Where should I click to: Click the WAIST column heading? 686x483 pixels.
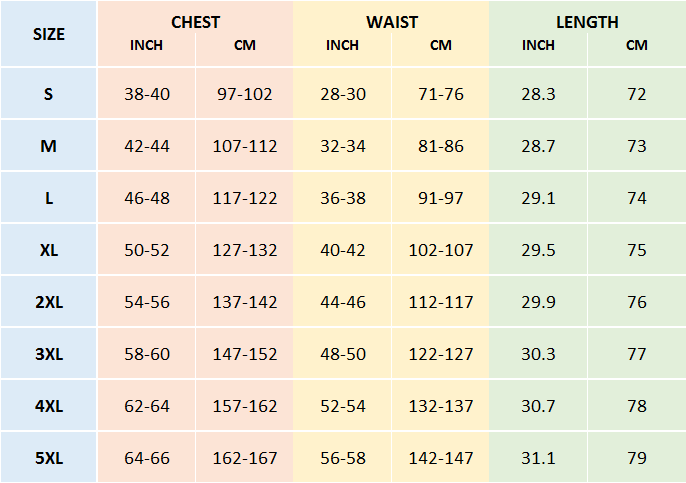point(391,22)
